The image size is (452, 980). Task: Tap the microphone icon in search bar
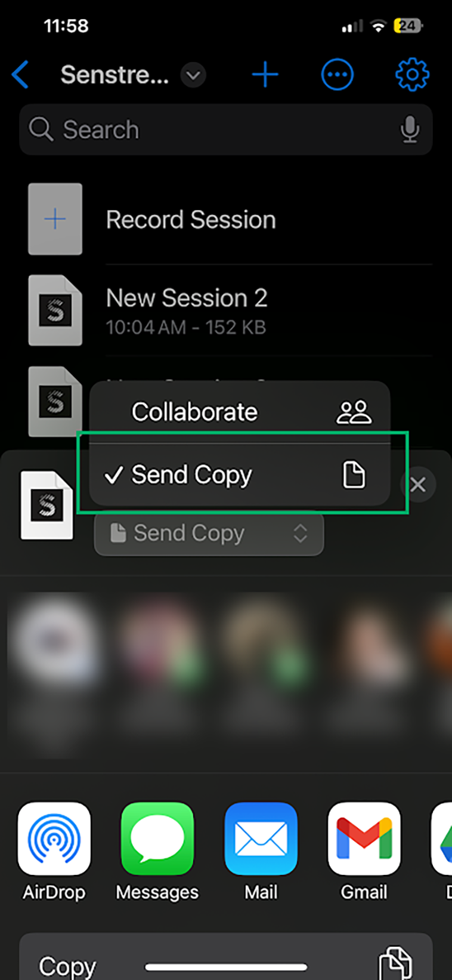(410, 130)
